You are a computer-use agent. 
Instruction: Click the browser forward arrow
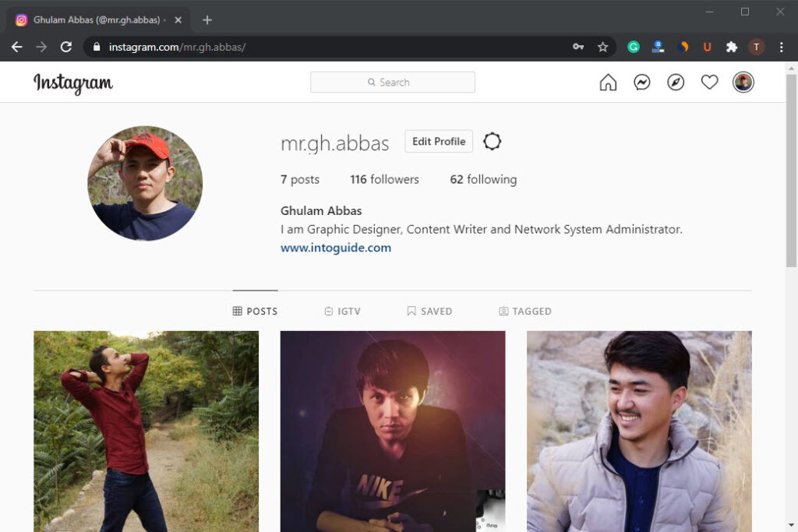[x=41, y=48]
